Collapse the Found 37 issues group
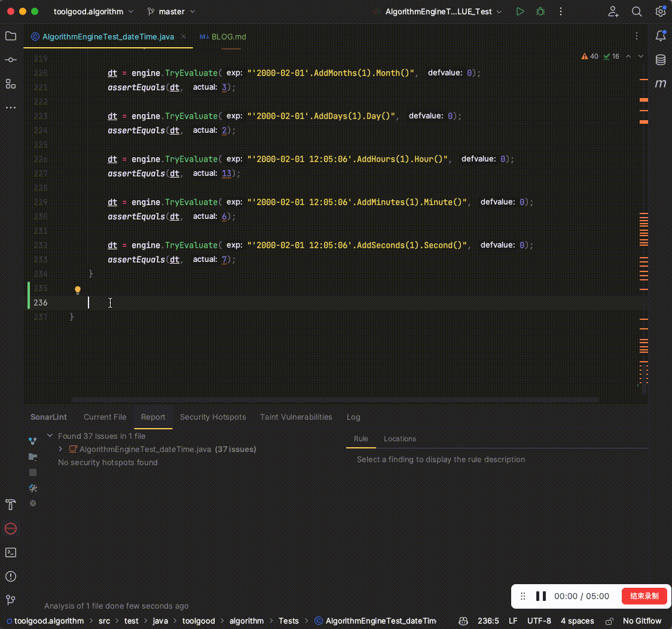The image size is (672, 629). [x=49, y=436]
